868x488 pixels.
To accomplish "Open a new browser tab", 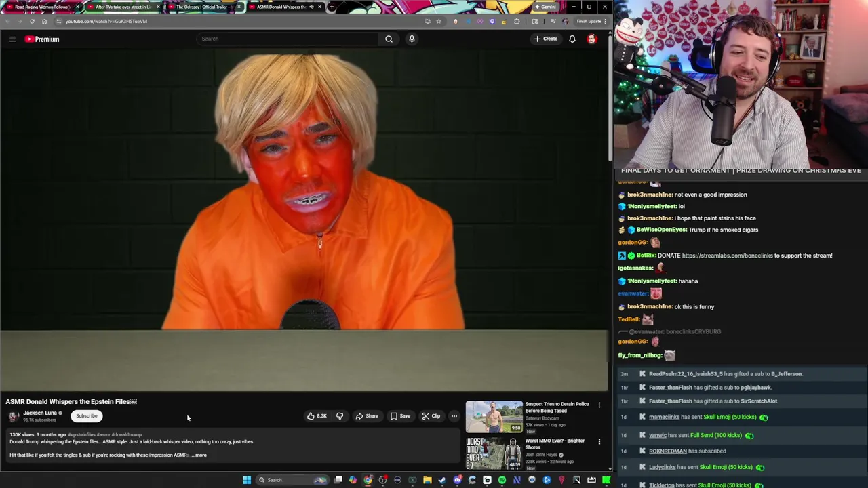I will pyautogui.click(x=331, y=7).
